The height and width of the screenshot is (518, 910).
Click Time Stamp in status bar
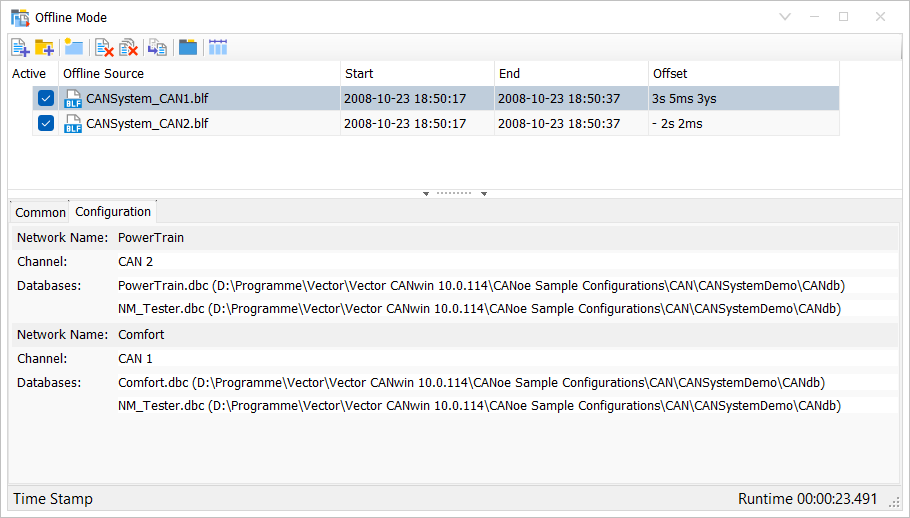click(53, 499)
